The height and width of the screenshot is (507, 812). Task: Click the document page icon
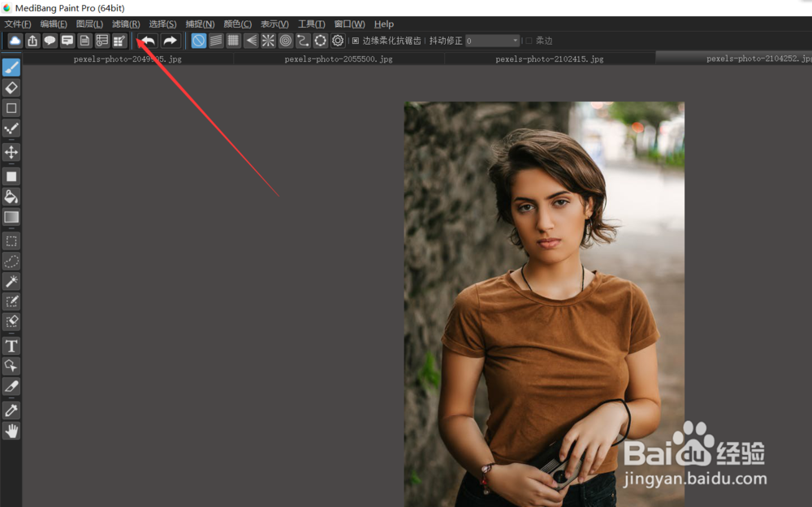click(85, 41)
